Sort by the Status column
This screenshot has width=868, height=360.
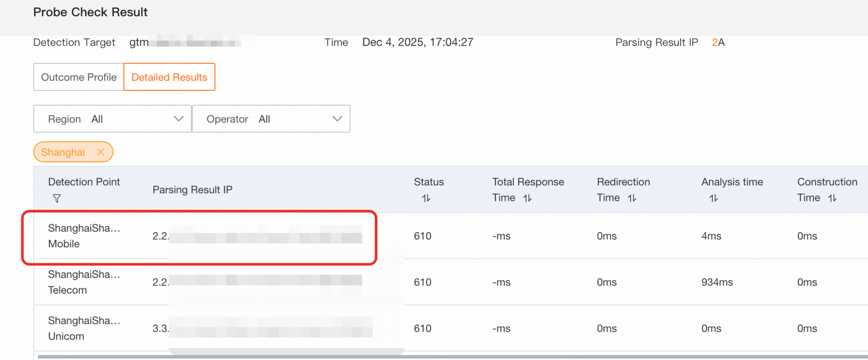tap(426, 198)
